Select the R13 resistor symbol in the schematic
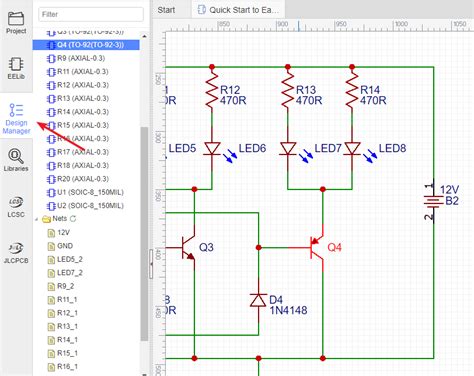 (288, 89)
